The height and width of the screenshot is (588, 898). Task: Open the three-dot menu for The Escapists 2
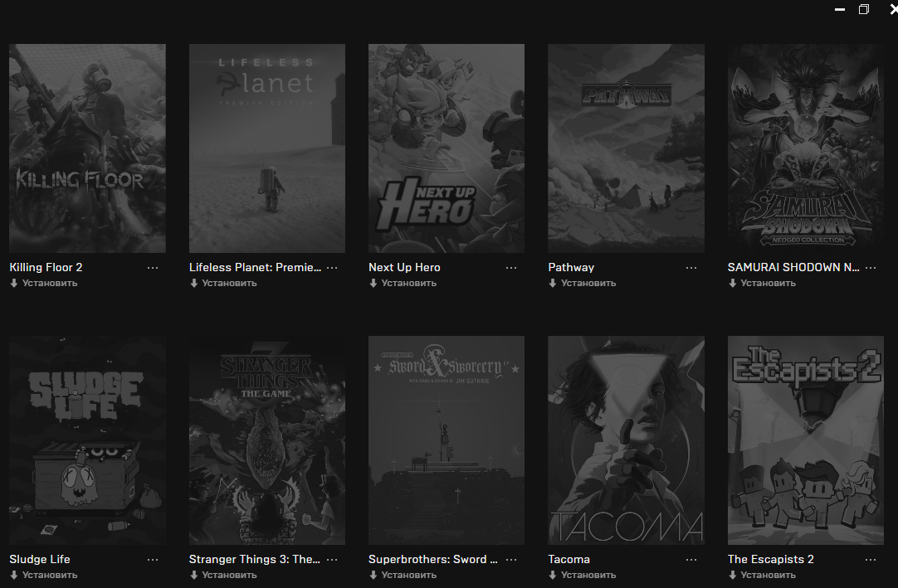pyautogui.click(x=871, y=560)
